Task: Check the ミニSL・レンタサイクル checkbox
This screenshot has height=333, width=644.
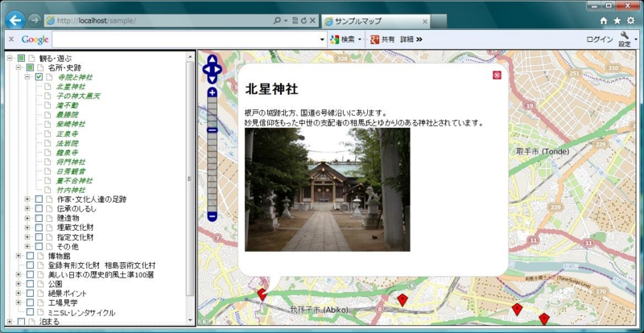Action: coord(30,312)
